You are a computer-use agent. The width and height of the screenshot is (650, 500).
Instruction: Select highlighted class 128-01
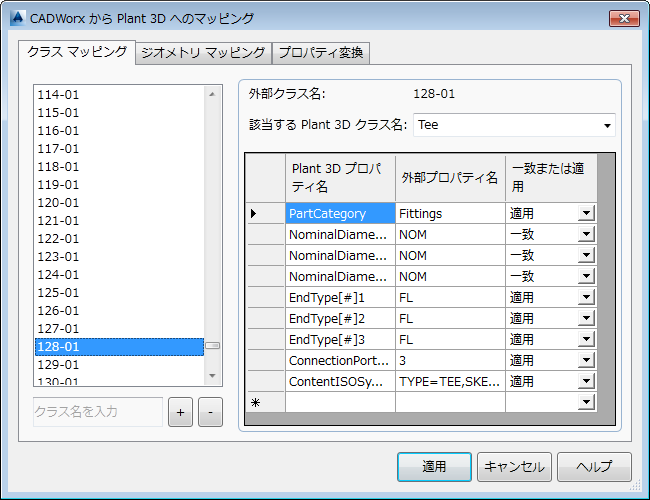point(119,347)
